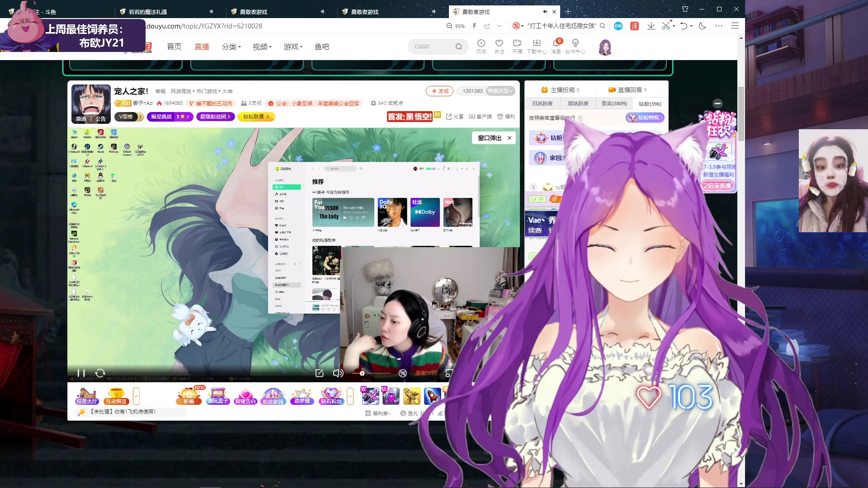The width and height of the screenshot is (868, 488).
Task: Collapse panel with round minus button
Action: coord(717,103)
